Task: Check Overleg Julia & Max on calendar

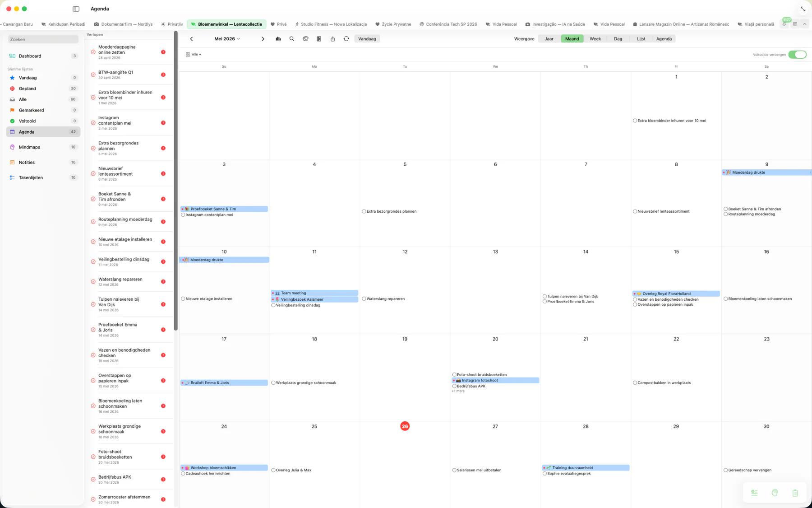Action: coord(273,470)
